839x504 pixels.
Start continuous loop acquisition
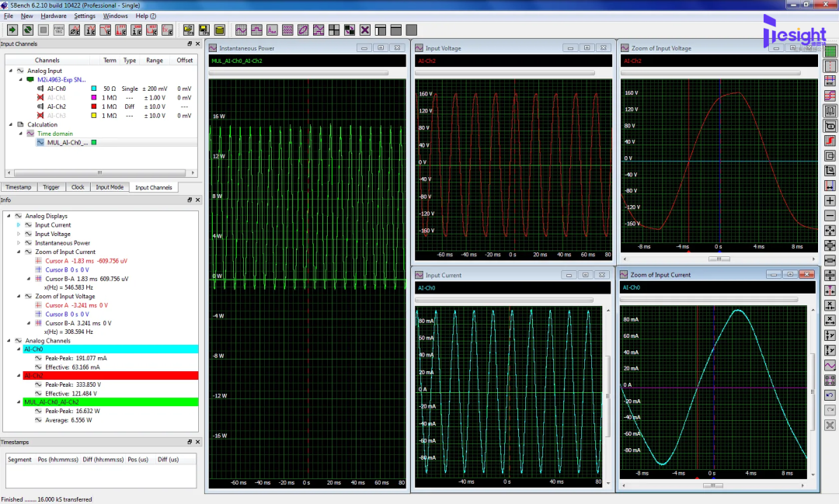click(x=27, y=30)
